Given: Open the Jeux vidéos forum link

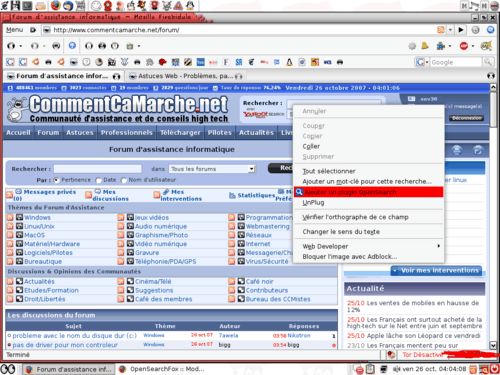Looking at the screenshot, I should click(152, 217).
